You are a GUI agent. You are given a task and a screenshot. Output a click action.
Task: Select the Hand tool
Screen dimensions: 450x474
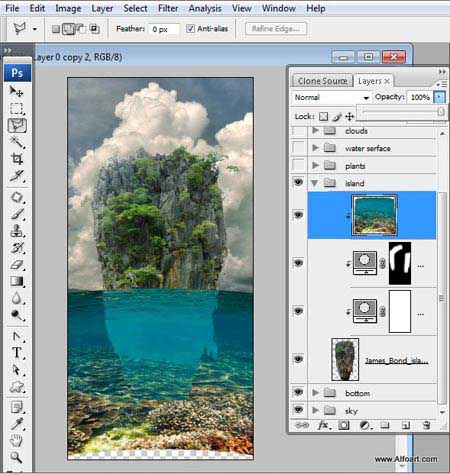pos(17,441)
